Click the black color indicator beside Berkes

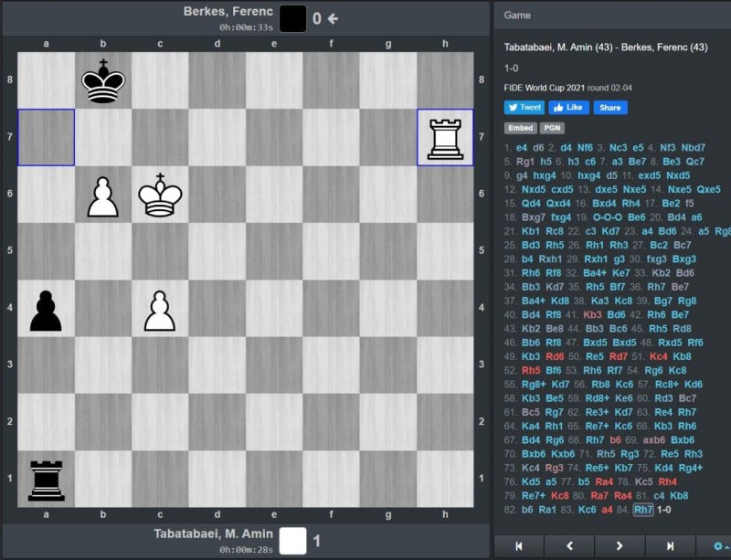pos(292,18)
